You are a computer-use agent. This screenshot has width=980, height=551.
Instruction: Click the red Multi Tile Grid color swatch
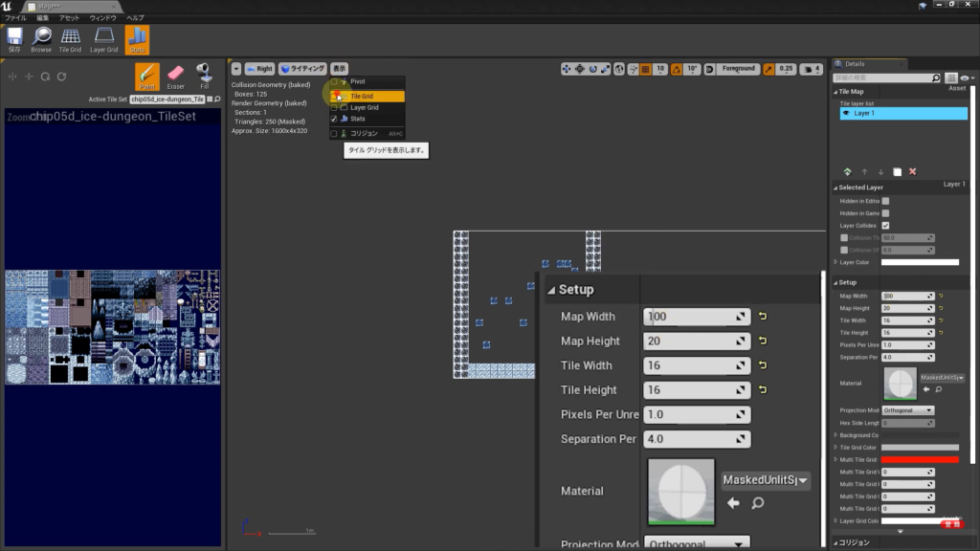click(x=920, y=460)
